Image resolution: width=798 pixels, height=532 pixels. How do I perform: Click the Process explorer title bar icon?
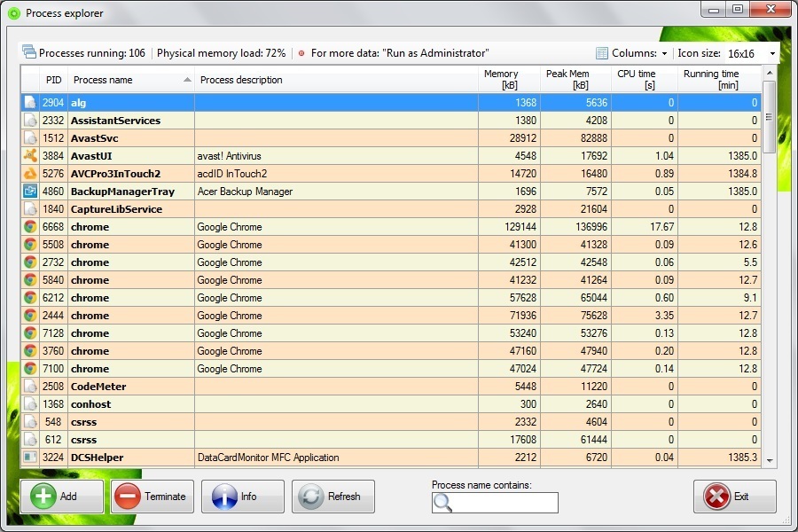pos(14,13)
